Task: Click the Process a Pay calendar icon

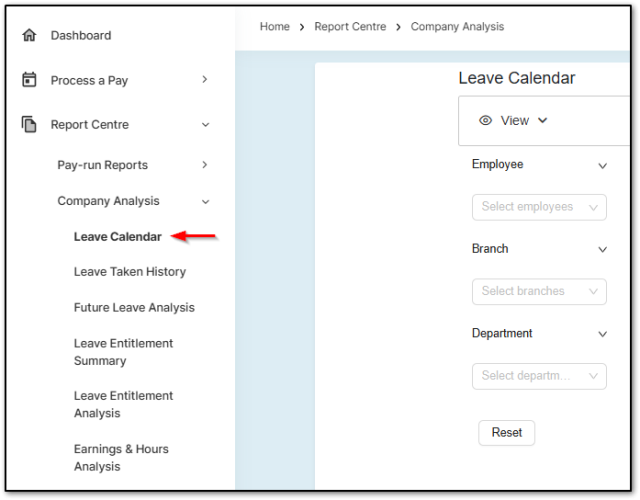Action: tap(29, 80)
